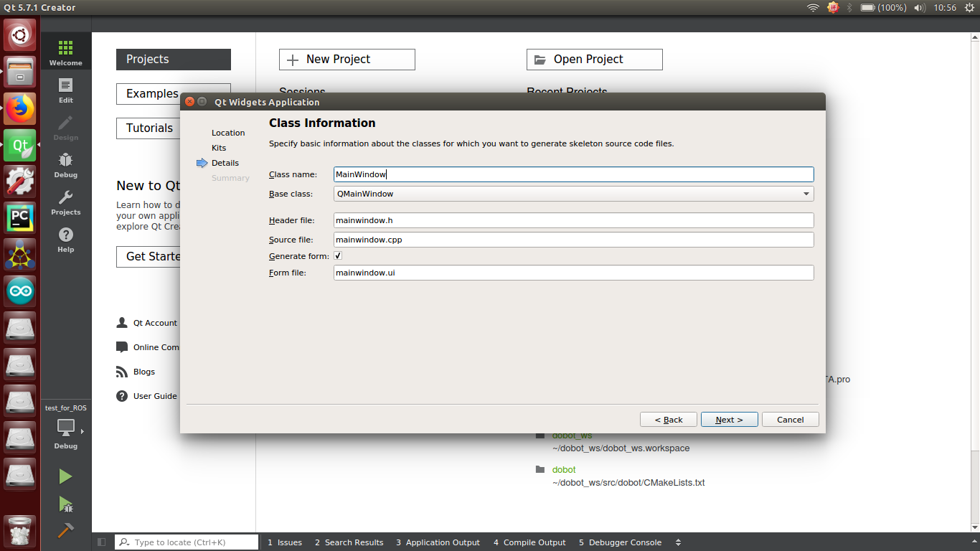The height and width of the screenshot is (551, 980).
Task: Open the Application Output pane
Action: click(x=438, y=542)
